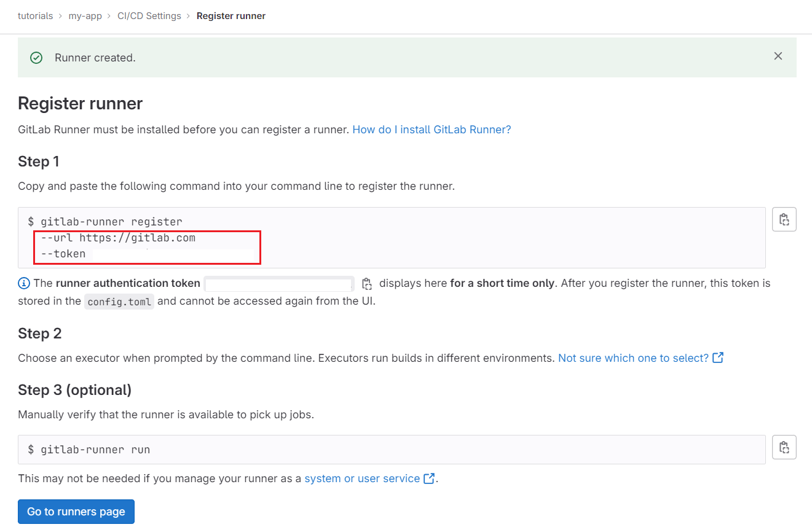Click external link icon after Not sure which one
This screenshot has width=812, height=527.
click(718, 357)
